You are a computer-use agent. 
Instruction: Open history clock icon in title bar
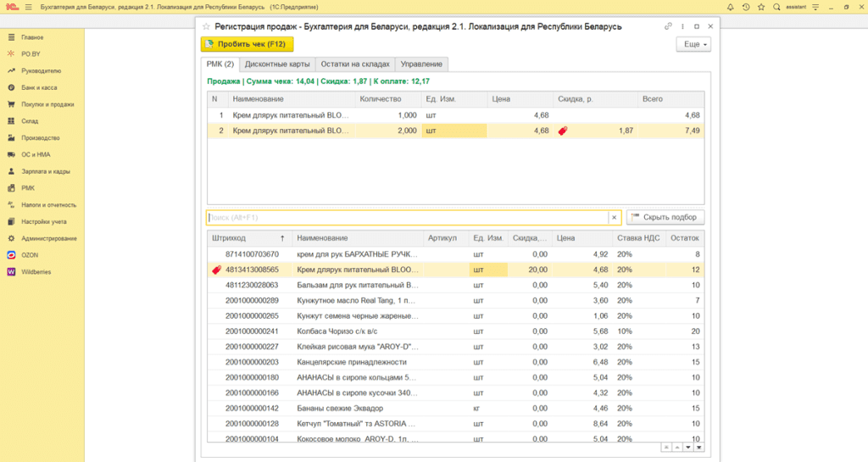click(746, 7)
